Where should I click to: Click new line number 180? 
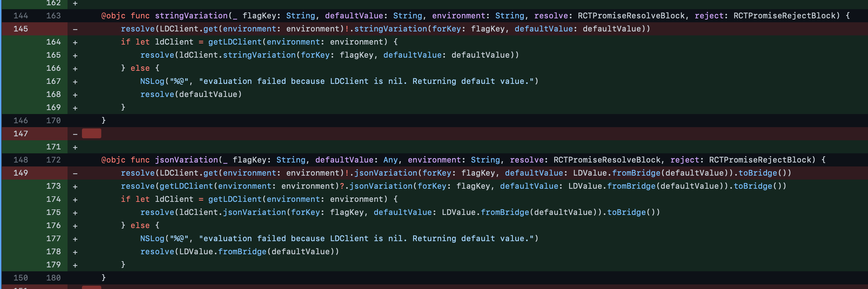click(x=53, y=278)
